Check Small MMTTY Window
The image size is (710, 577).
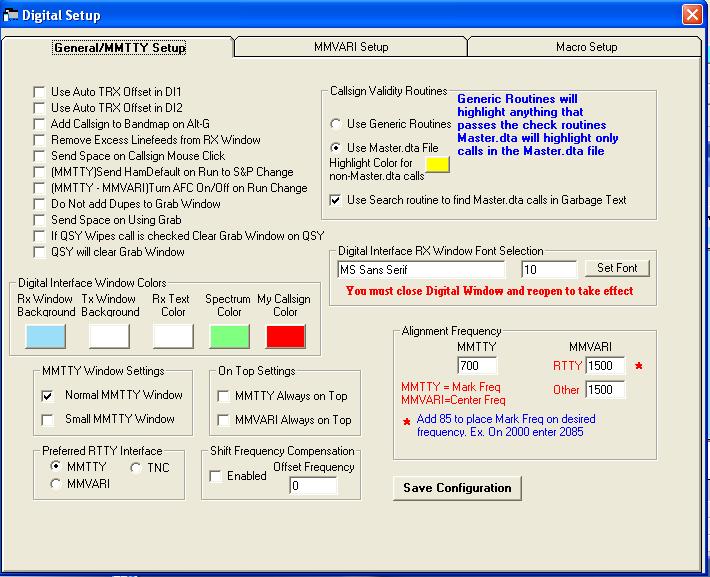[48, 419]
